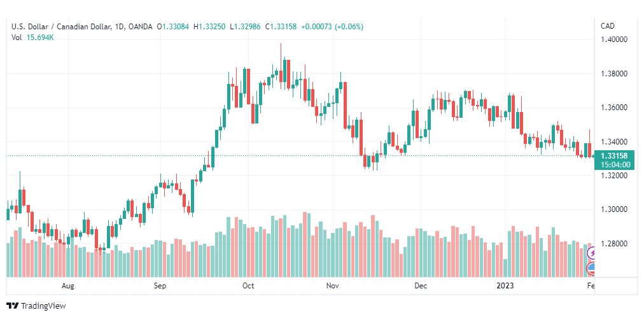Click the 1.36000 price axis label
Viewport: 644px width, 317px height.
(614, 108)
